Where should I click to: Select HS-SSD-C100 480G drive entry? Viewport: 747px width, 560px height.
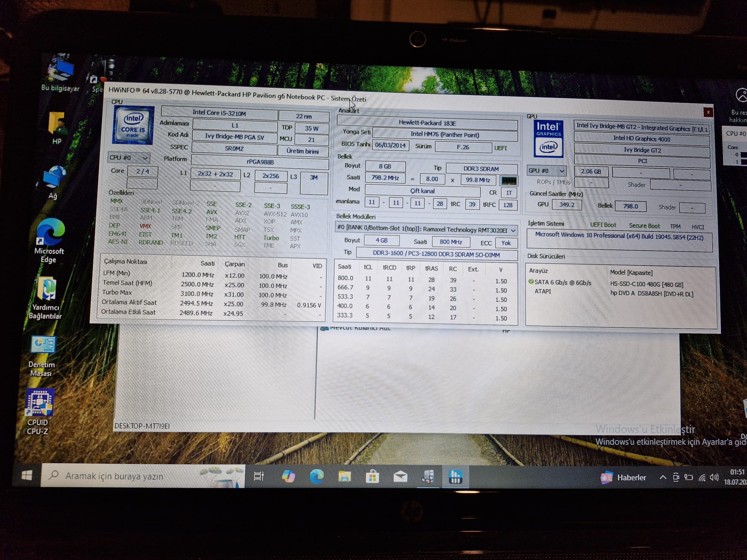pos(646,284)
